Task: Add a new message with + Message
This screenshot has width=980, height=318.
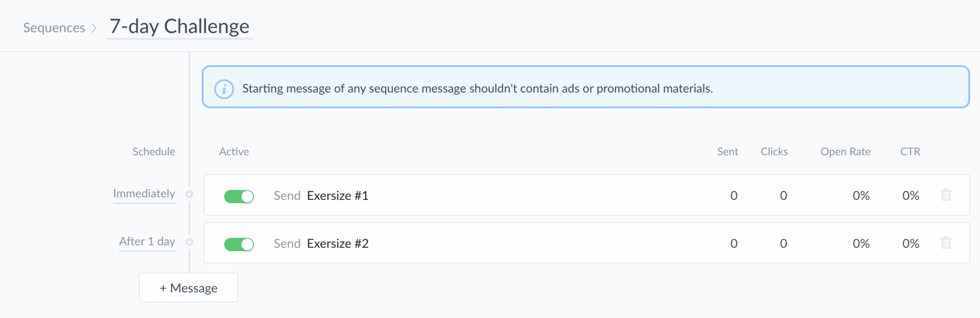Action: pyautogui.click(x=189, y=287)
